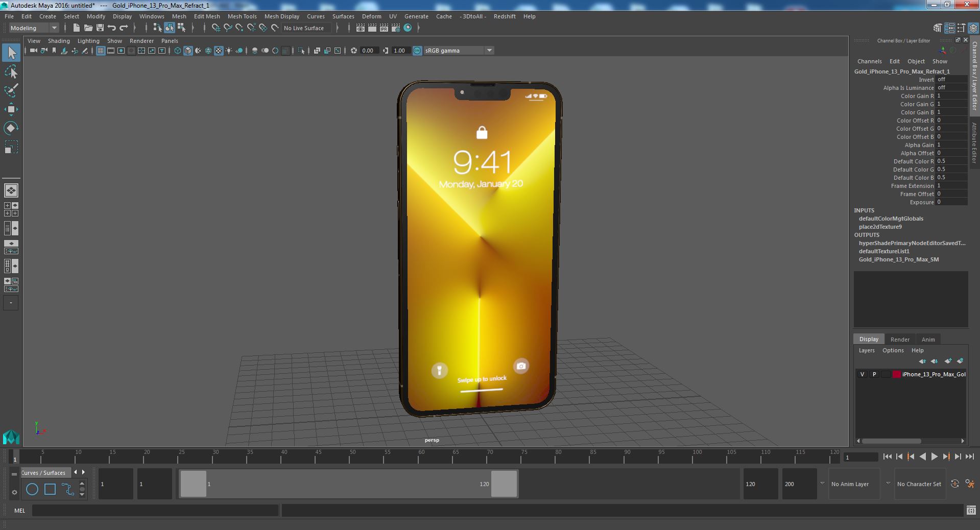Redo the last action
This screenshot has height=530, width=980.
[124, 28]
